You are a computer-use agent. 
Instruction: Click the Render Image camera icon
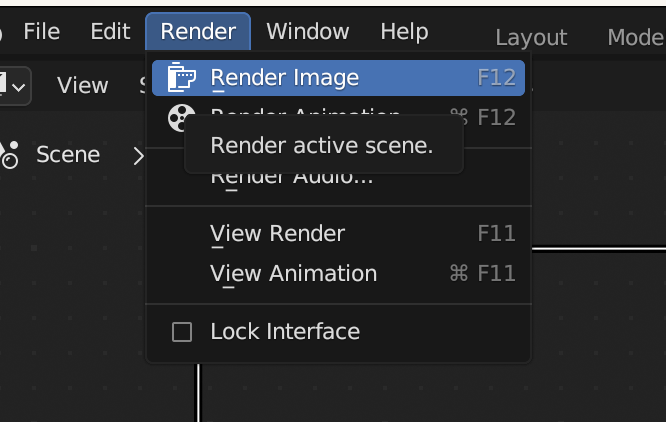tap(181, 78)
